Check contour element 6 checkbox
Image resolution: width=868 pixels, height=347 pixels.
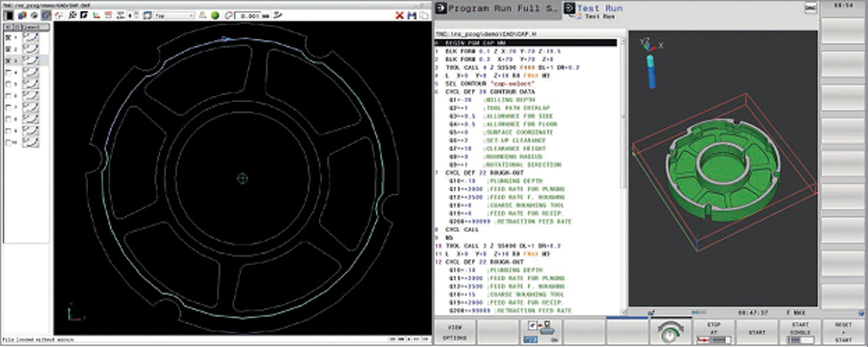click(8, 95)
